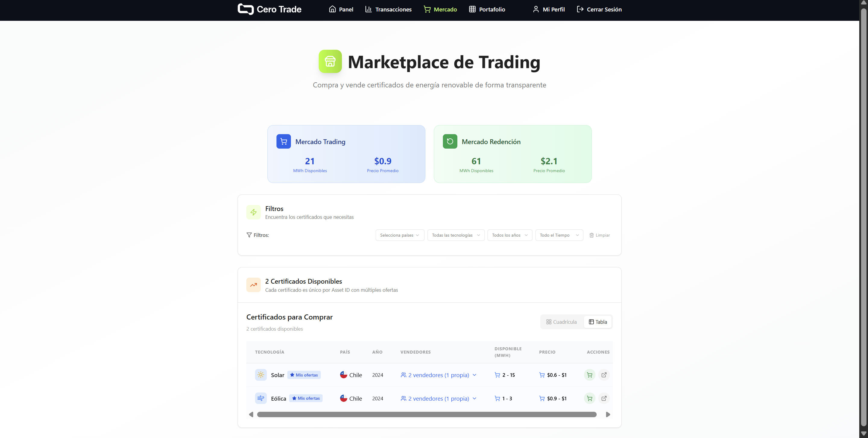Viewport: 868px width, 438px height.
Task: Open Mi Perfil using the user icon
Action: tap(536, 9)
